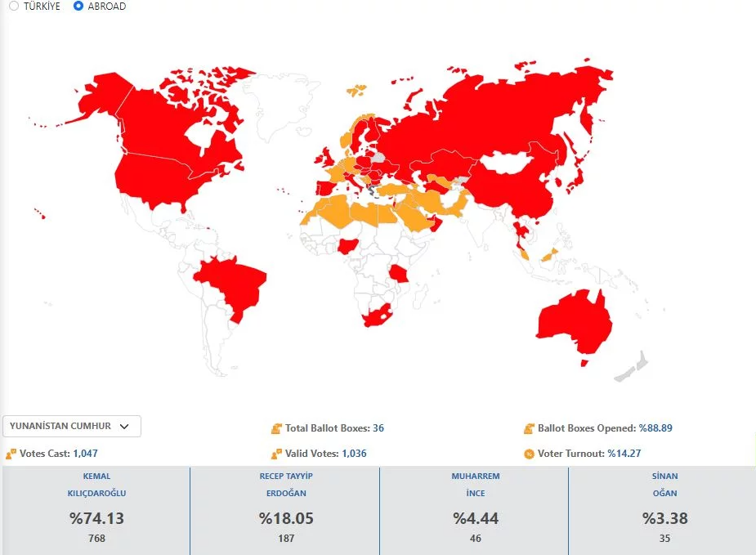
Task: Click the dropdown chevron beside YUNANİSTAN CUMHUR
Action: tap(124, 426)
